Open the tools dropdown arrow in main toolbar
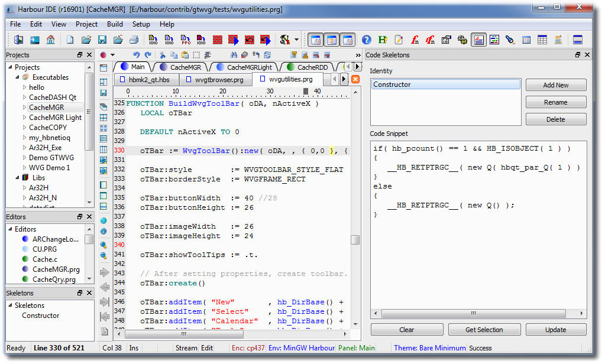This screenshot has width=605, height=364. coord(297,40)
